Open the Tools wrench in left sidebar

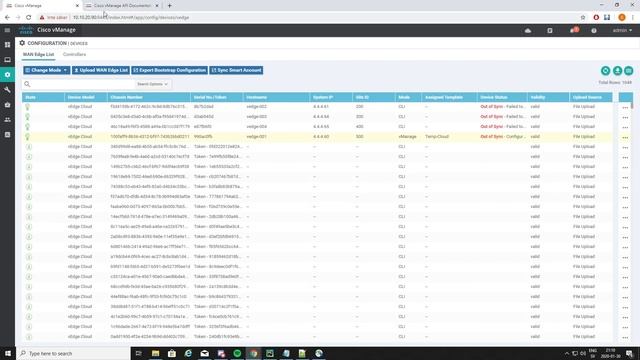click(7, 89)
